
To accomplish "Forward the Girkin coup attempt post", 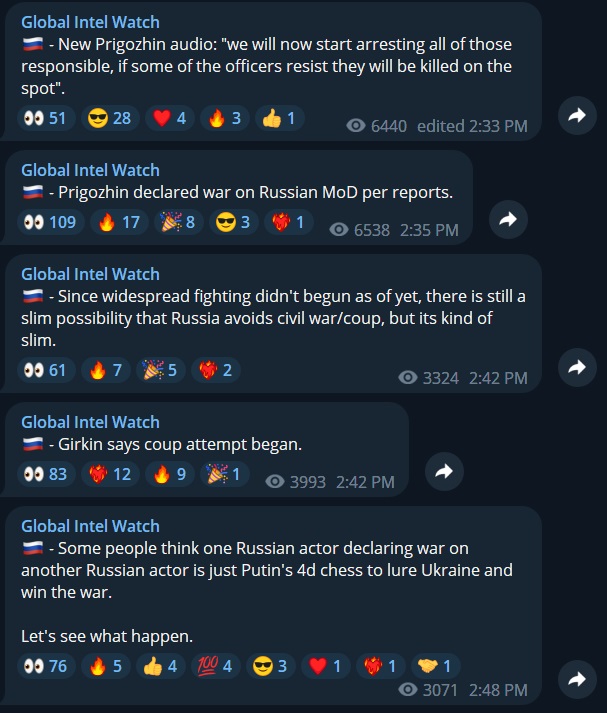I will tap(444, 472).
